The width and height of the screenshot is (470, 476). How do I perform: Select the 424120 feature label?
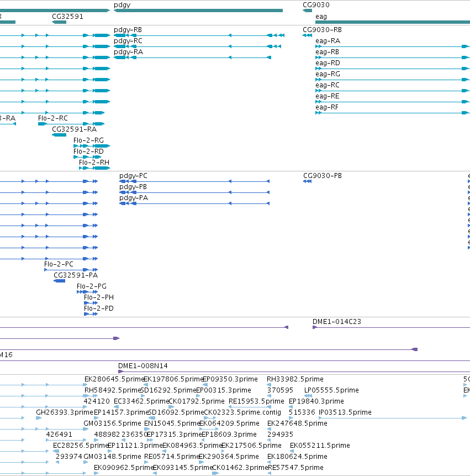click(x=97, y=401)
